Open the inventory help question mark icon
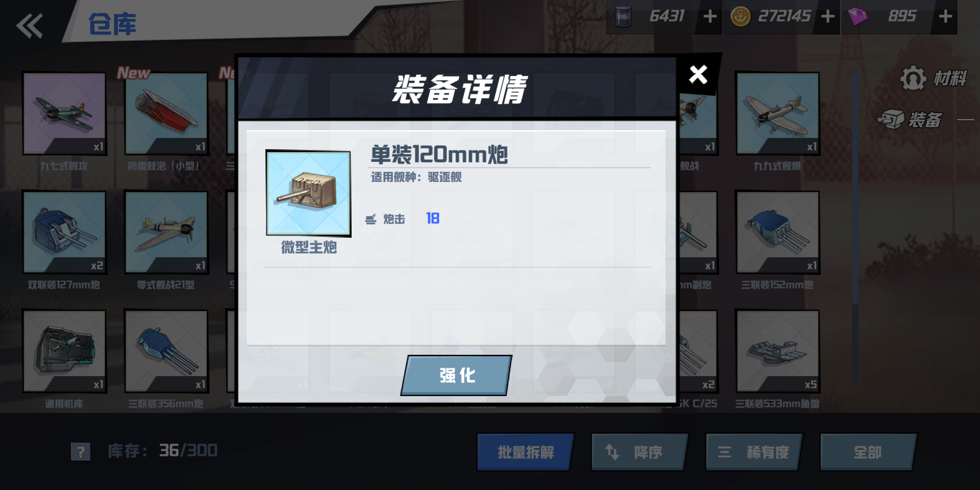980x490 pixels. 81,451
